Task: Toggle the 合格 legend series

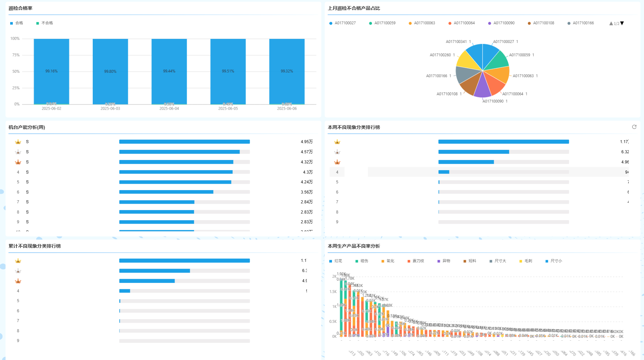Action: click(17, 23)
